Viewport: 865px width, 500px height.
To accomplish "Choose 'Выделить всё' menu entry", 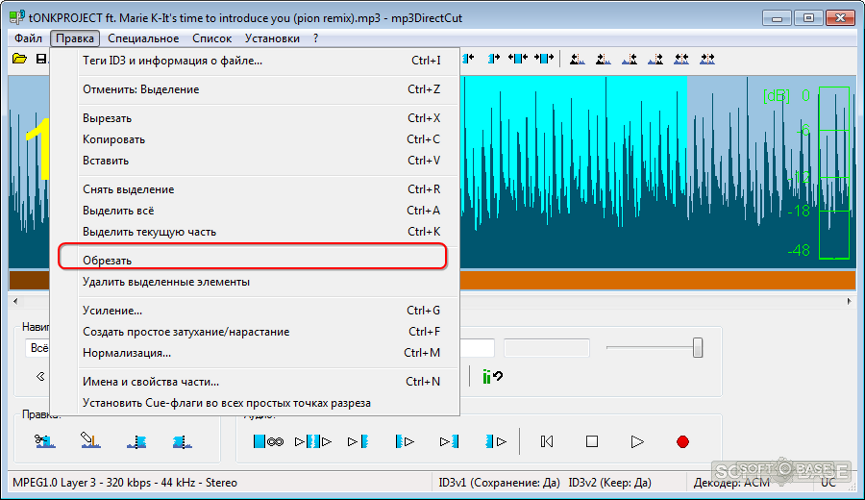I will pyautogui.click(x=254, y=210).
